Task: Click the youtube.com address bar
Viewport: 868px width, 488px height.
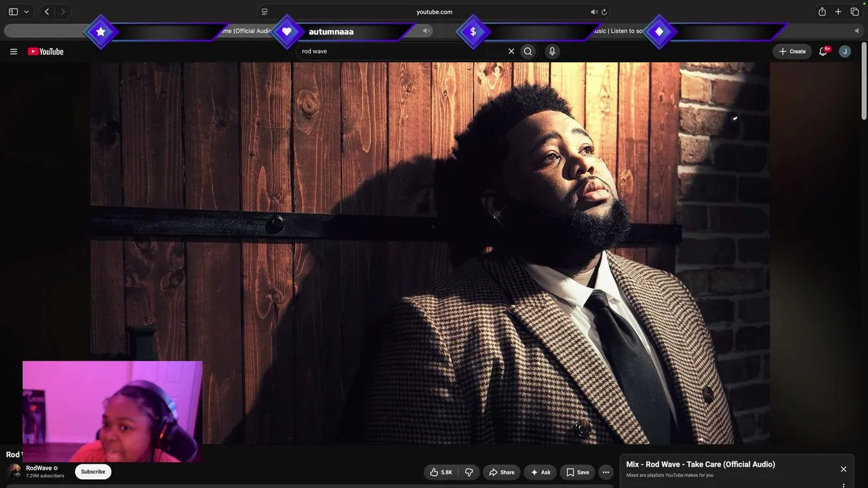Action: click(x=434, y=12)
